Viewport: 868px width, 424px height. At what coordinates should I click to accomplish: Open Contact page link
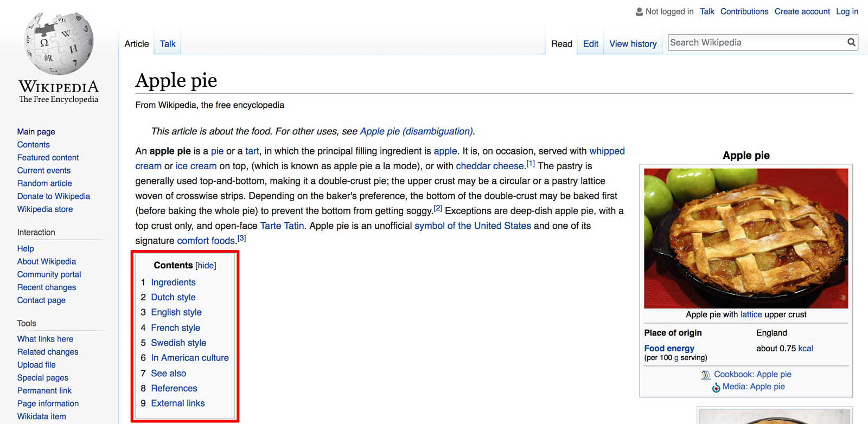[41, 300]
